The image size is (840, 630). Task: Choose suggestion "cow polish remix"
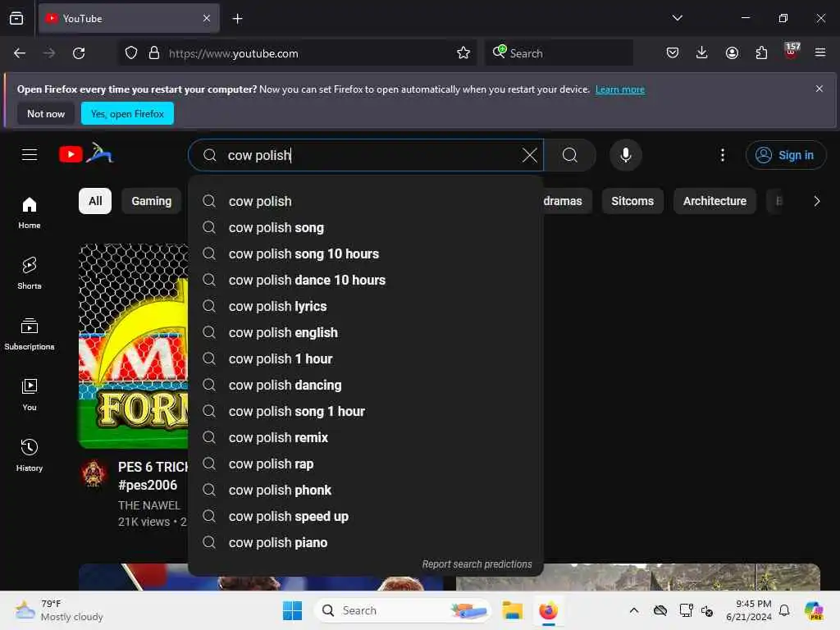tap(366, 438)
